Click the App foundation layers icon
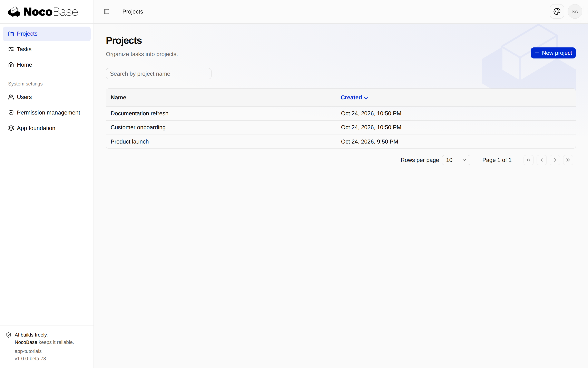Viewport: 588px width, 368px height. coord(11,128)
